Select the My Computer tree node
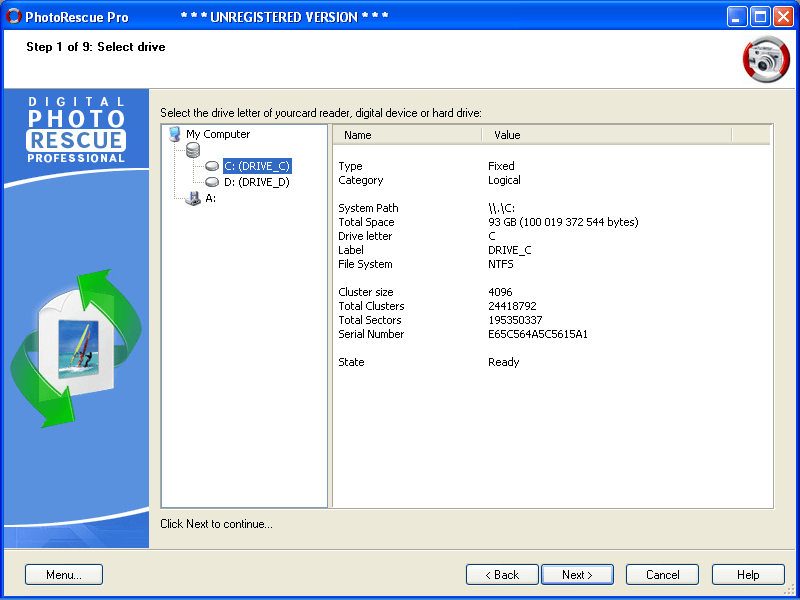Viewport: 800px width, 600px height. [x=218, y=134]
